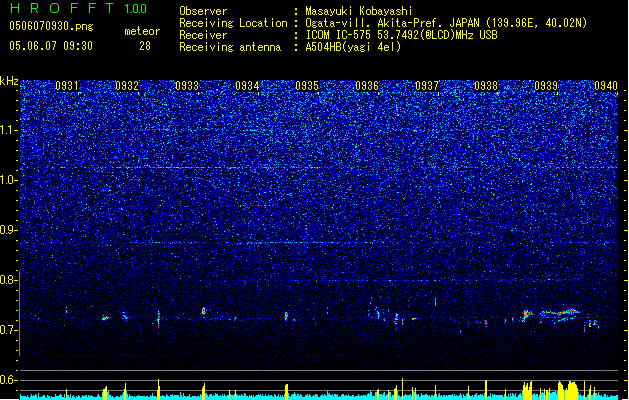
Task: Click the HROFFT 1.0.0 title text
Action: pos(79,8)
